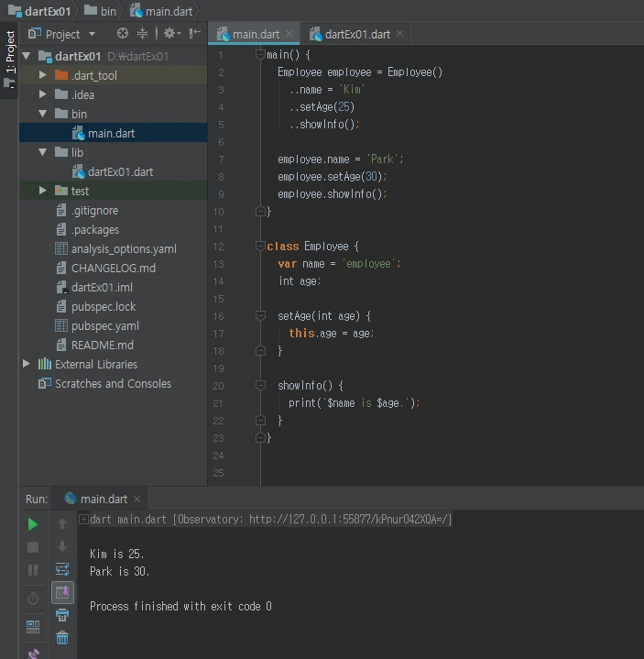Click 'Process finished with exit code 0' text

click(180, 607)
